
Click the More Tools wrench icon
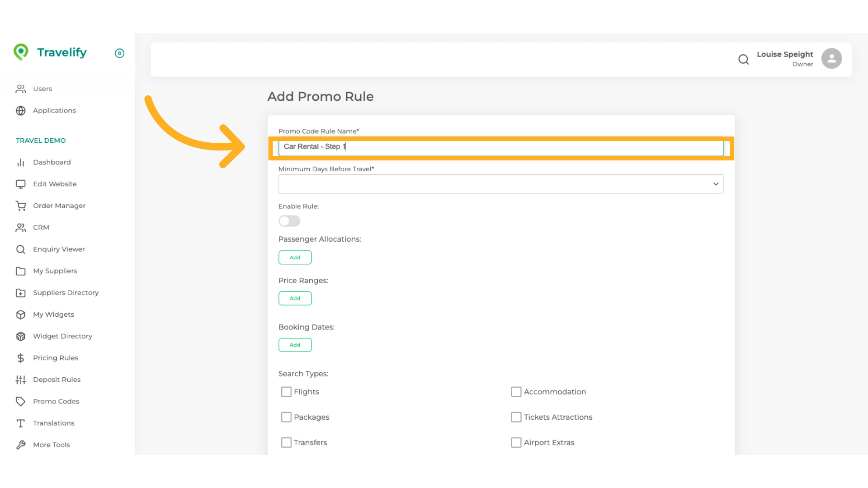coord(21,445)
